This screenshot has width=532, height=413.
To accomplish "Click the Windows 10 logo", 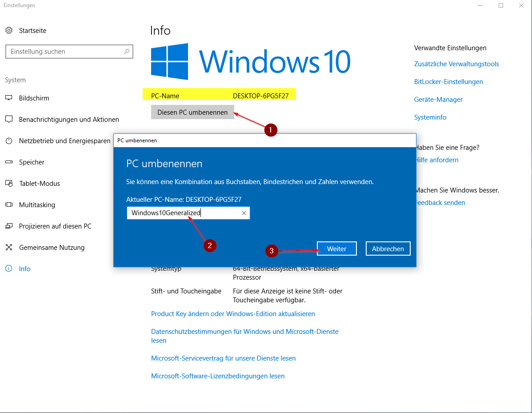I will 251,61.
